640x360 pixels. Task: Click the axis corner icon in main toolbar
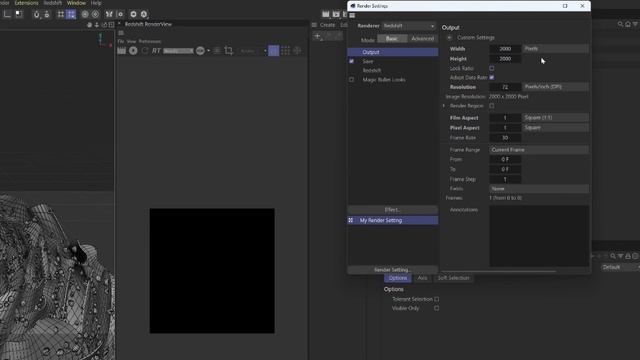(x=7, y=14)
